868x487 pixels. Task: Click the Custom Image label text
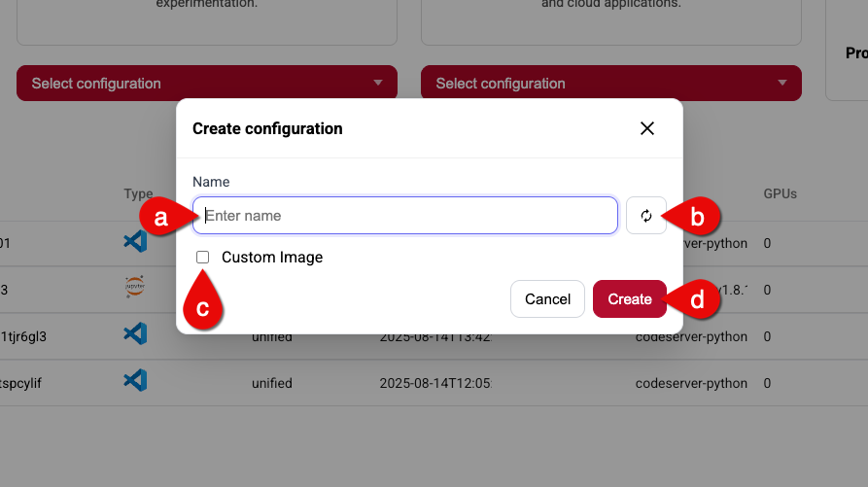[x=272, y=258]
